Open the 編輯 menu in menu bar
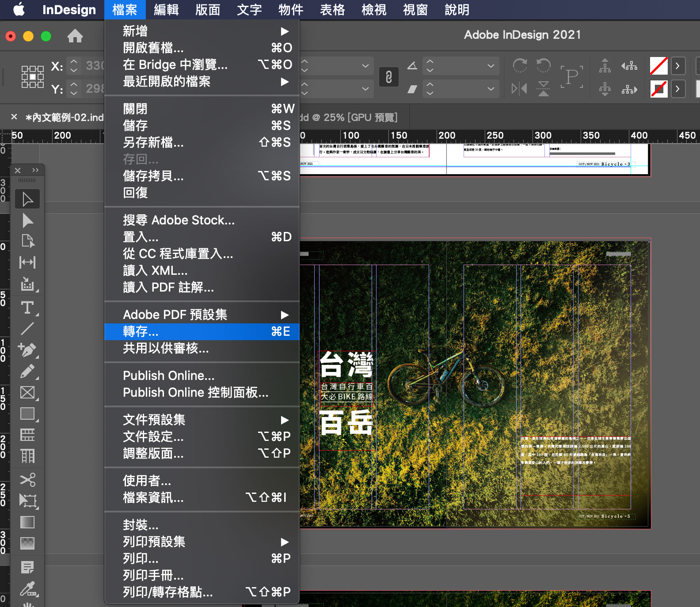This screenshot has height=607, width=700. [x=166, y=10]
